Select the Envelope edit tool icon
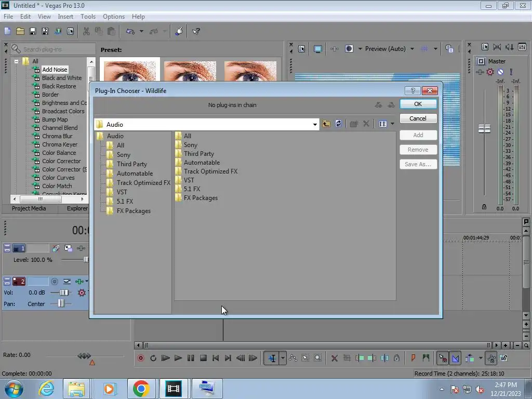This screenshot has height=399, width=532. (x=293, y=358)
